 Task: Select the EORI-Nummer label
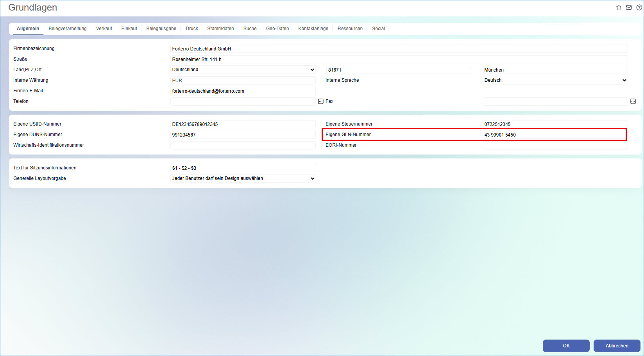click(341, 145)
